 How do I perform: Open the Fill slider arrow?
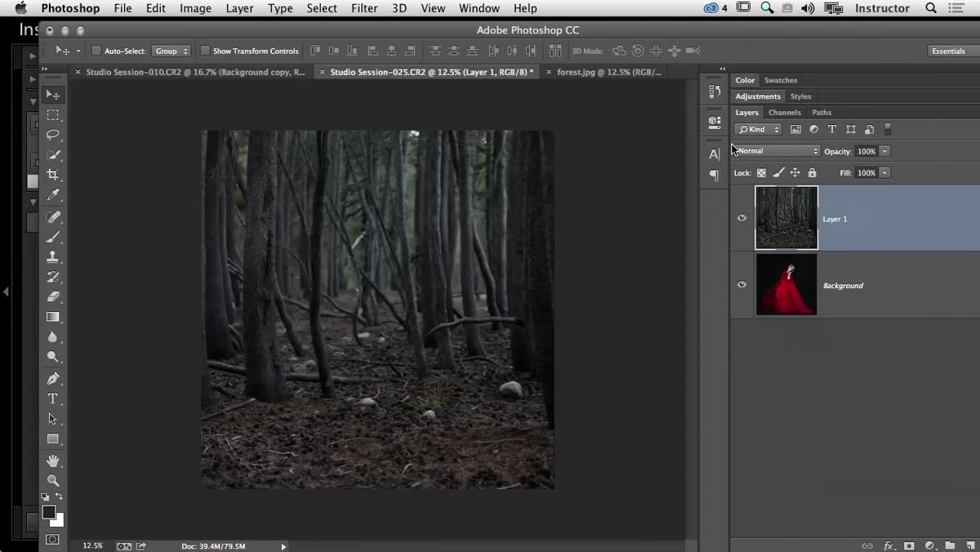pos(885,173)
